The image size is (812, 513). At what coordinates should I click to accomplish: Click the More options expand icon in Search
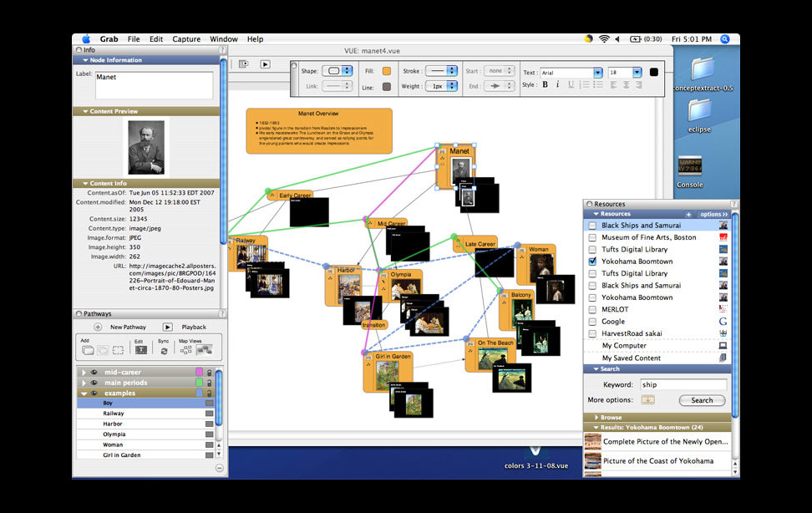pos(647,399)
